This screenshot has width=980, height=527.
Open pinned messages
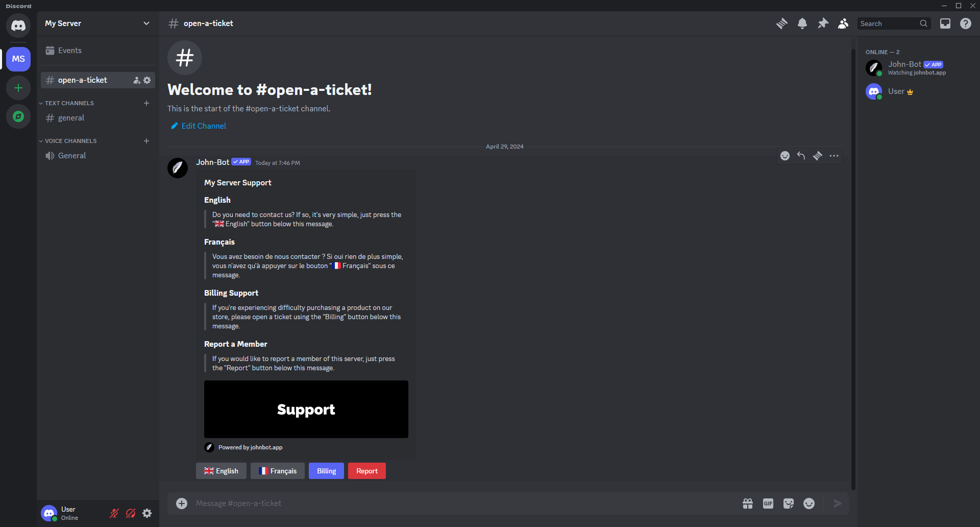[x=823, y=23]
